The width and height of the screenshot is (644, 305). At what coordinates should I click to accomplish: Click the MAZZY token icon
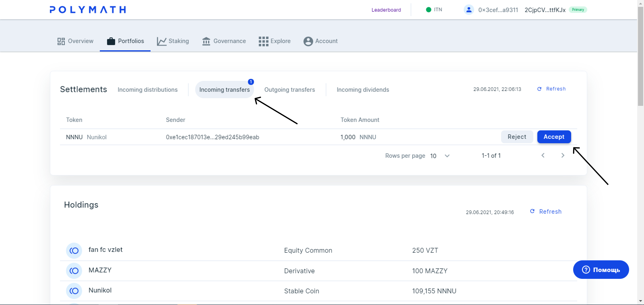[x=74, y=271]
